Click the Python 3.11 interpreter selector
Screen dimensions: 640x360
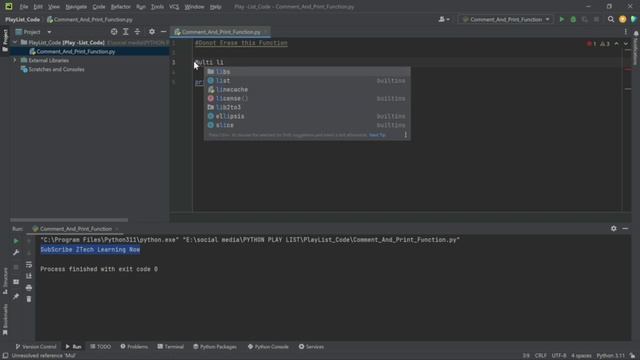[x=611, y=356]
